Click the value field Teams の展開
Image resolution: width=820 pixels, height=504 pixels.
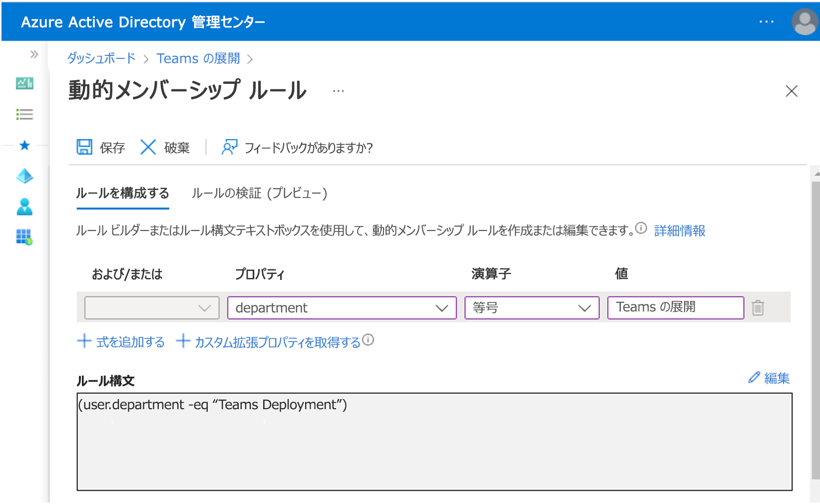click(676, 308)
